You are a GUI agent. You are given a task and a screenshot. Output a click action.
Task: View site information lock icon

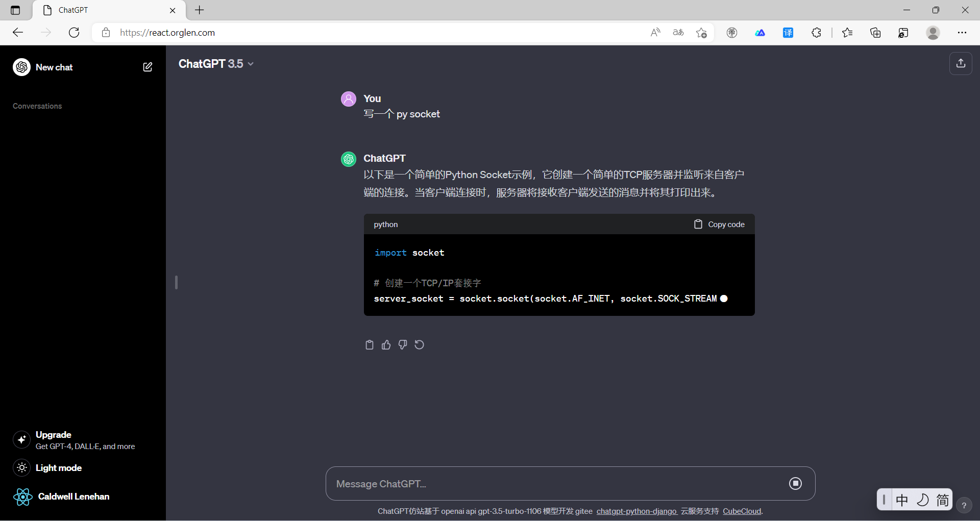(x=106, y=33)
